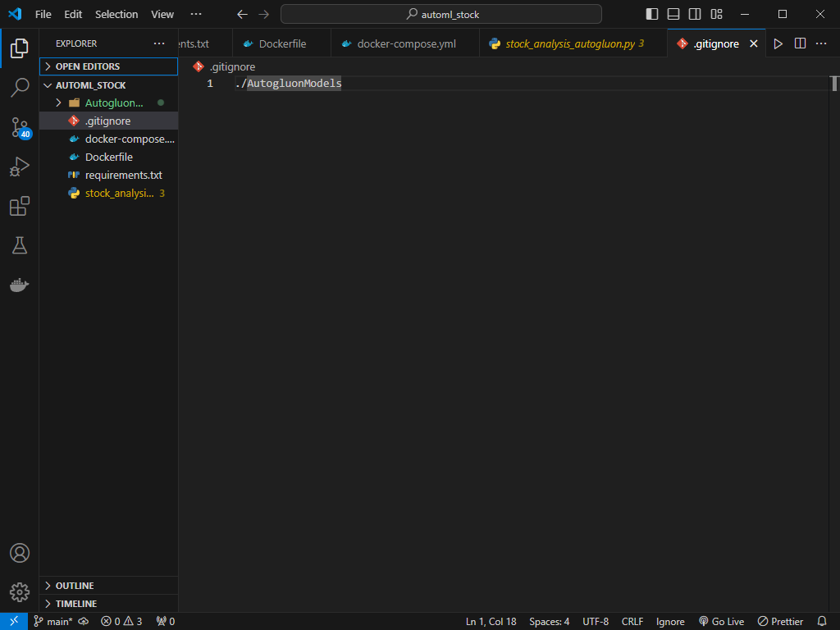Open Dockerfile in the file tree
The image size is (840, 630).
tap(109, 157)
